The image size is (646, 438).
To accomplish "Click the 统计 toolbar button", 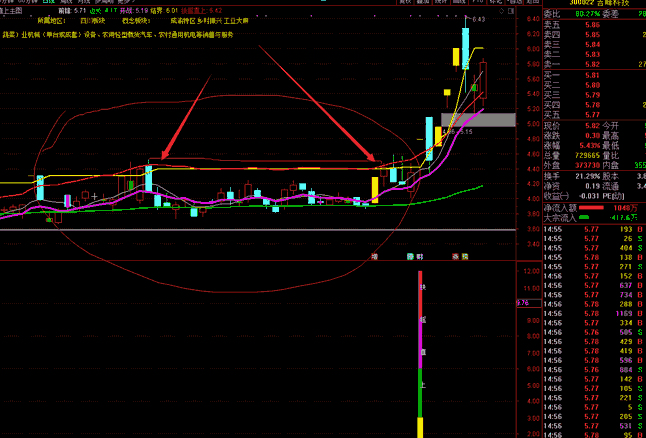I will [441, 2].
